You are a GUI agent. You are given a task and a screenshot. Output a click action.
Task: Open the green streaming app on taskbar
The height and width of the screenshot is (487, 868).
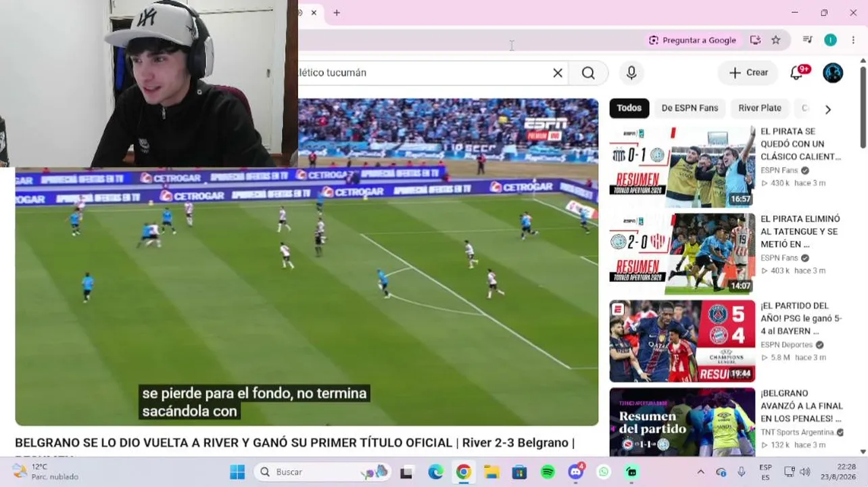(631, 472)
